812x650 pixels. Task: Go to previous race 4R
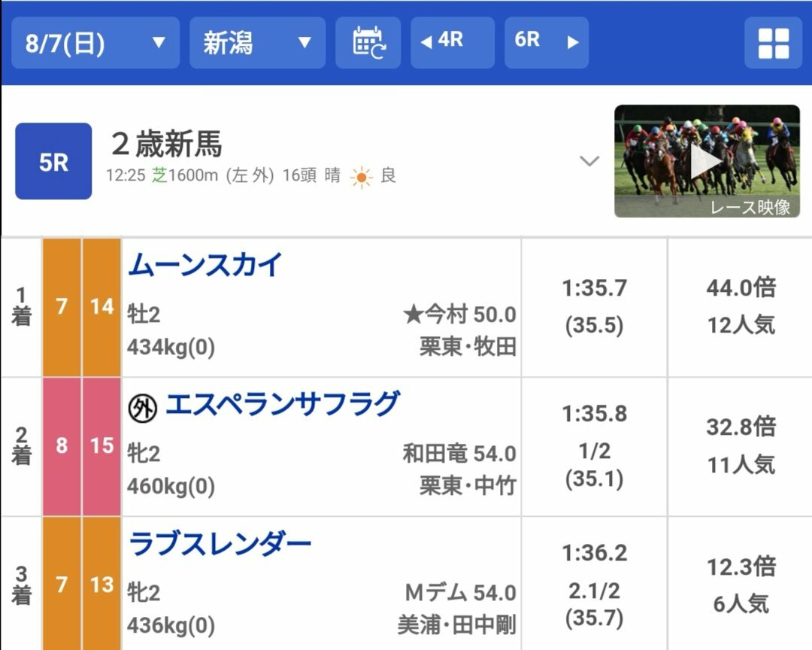(453, 42)
